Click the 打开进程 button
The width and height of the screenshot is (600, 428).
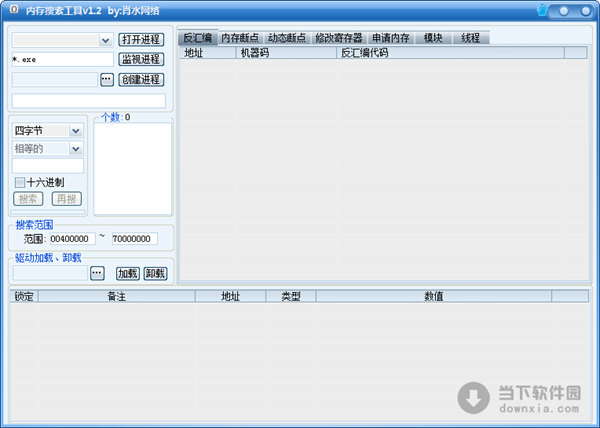141,39
